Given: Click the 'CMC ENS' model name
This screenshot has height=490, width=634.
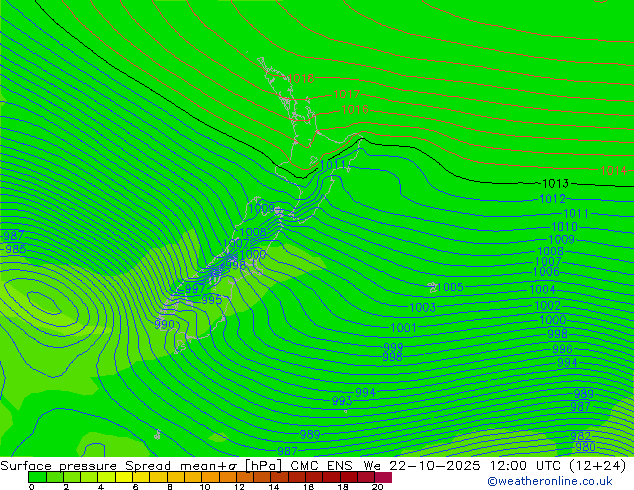Looking at the screenshot, I should click(x=321, y=466).
